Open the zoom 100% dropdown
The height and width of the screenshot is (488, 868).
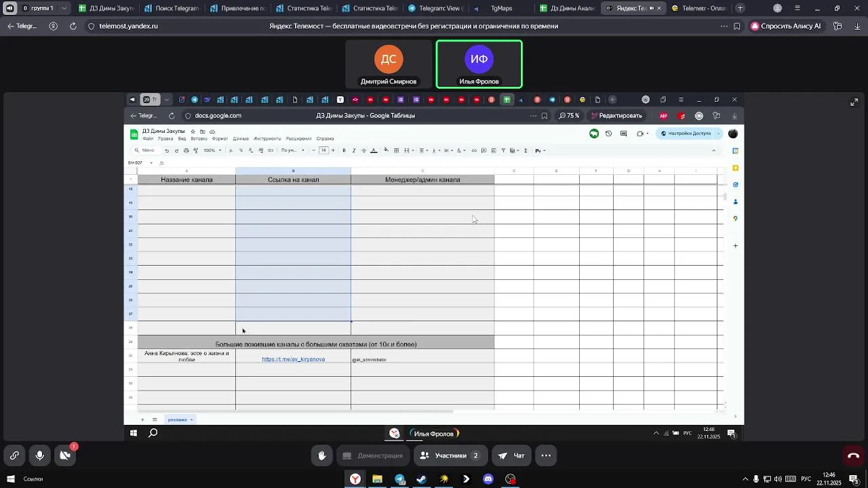coord(212,150)
